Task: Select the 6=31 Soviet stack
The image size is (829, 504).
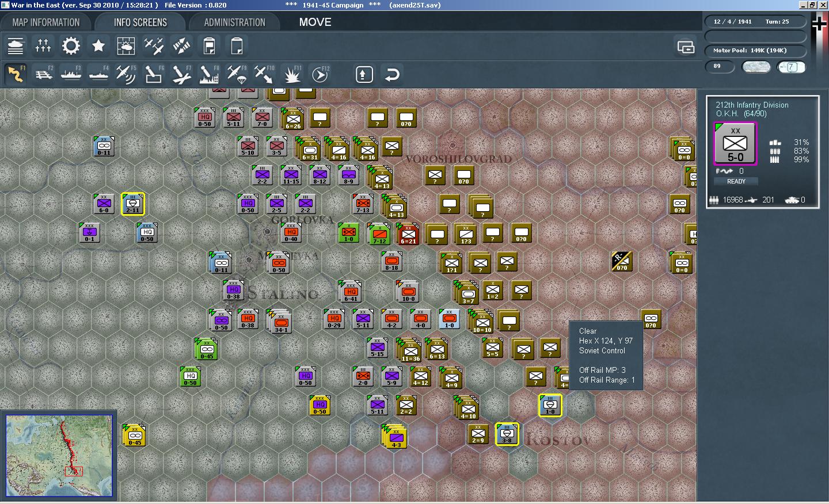Action: coord(309,148)
